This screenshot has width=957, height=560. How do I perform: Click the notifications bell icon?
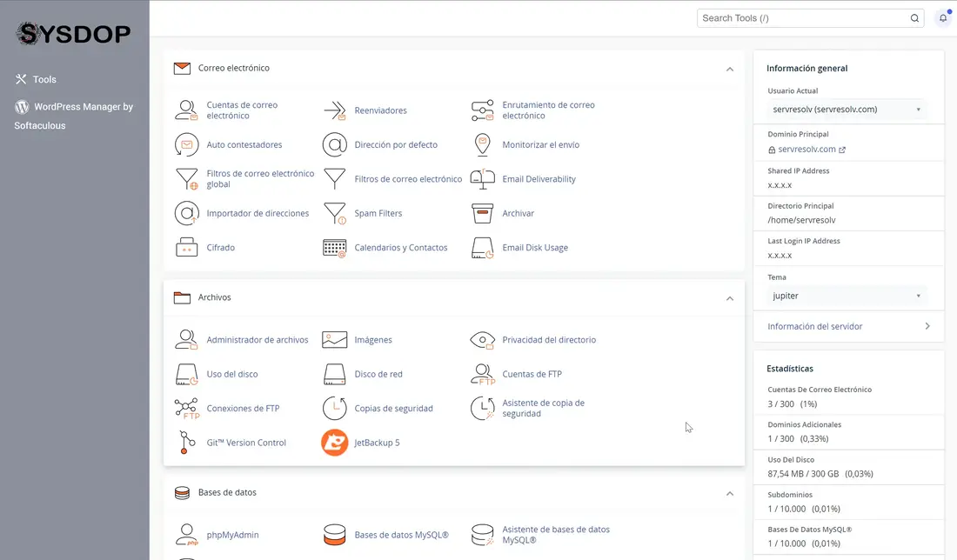click(x=943, y=17)
